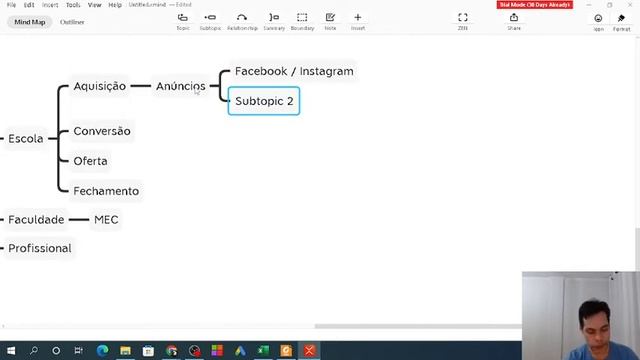Select the Fechamento node

(x=106, y=191)
